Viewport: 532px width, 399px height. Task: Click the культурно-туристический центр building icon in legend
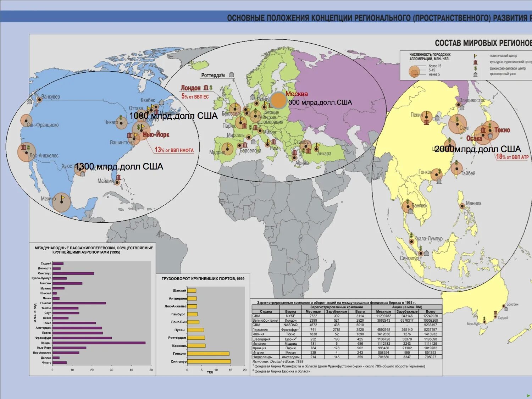[475, 62]
